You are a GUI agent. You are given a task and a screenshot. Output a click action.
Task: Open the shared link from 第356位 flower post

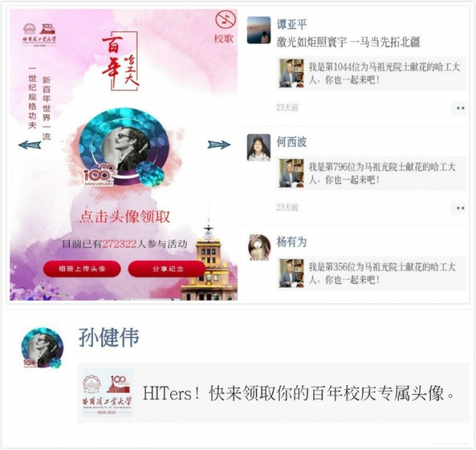point(371,273)
